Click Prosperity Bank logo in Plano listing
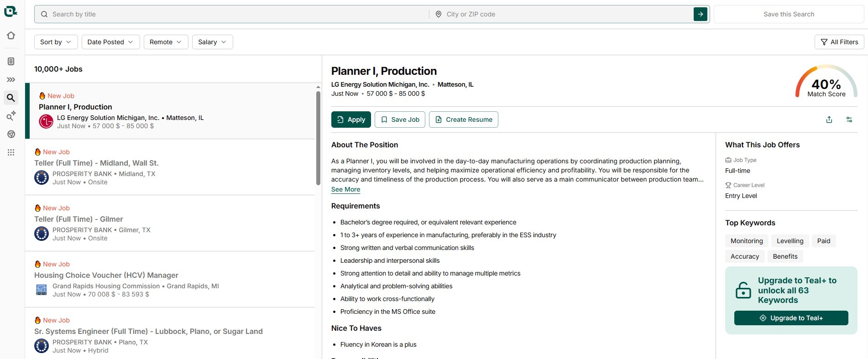The width and height of the screenshot is (868, 359). click(x=42, y=346)
